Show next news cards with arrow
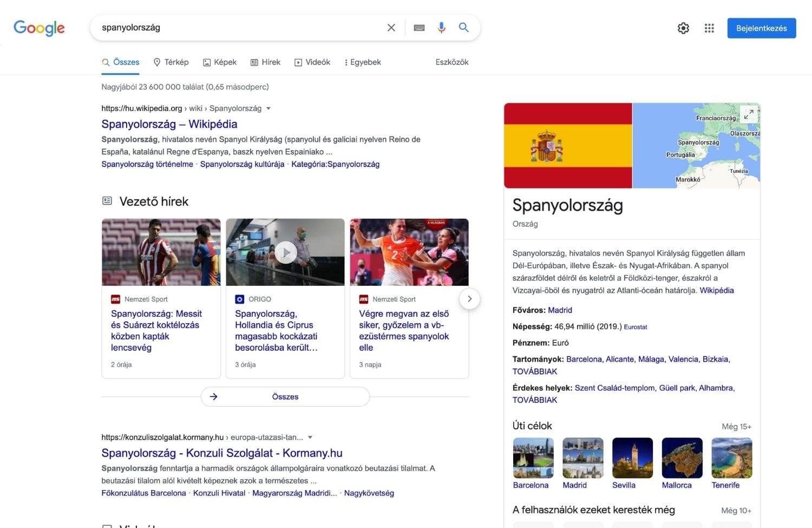 (x=470, y=298)
